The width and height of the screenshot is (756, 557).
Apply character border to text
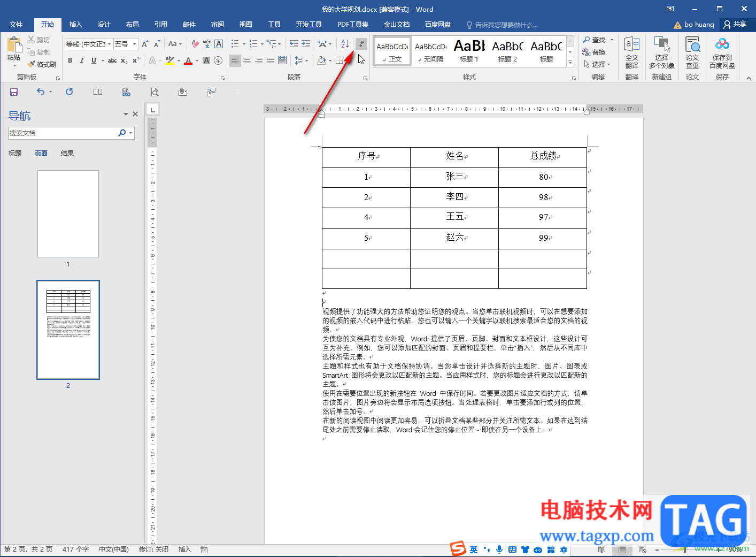coord(219,44)
